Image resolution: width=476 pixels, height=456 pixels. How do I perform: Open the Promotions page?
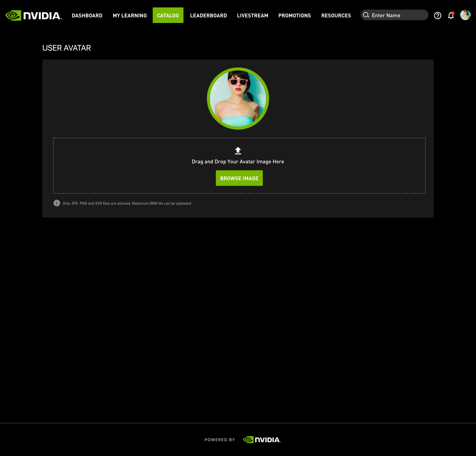(x=295, y=16)
